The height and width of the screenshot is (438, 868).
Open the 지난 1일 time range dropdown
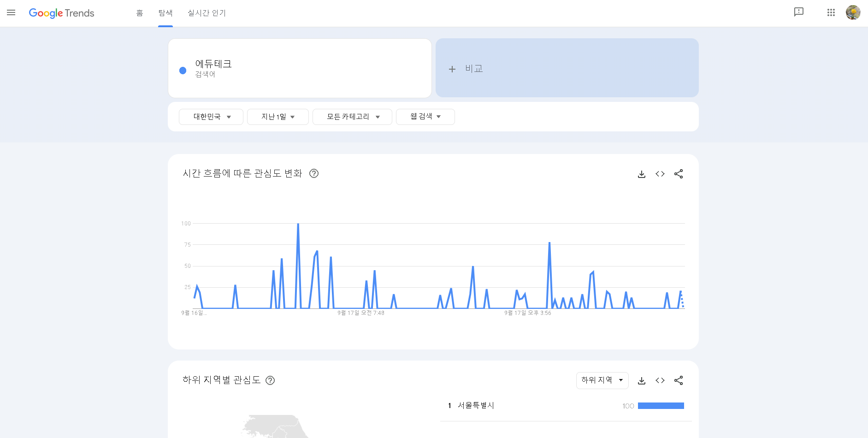click(278, 117)
